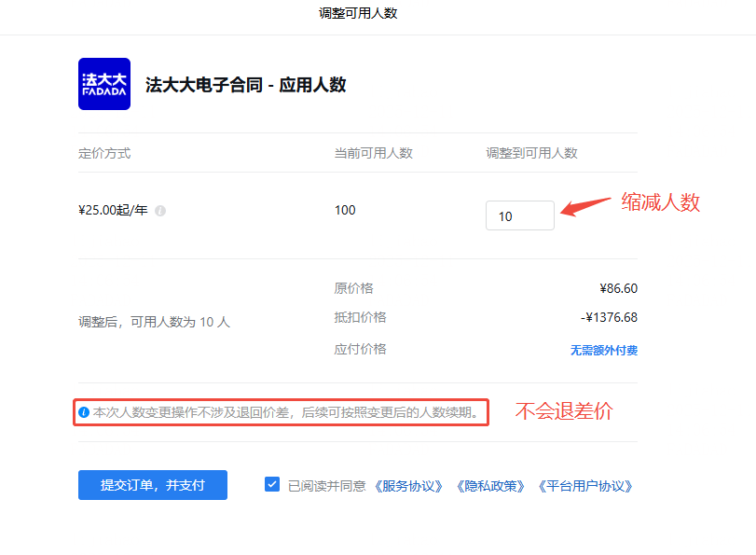Click the 调整到可用人数 input field showing 10
This screenshot has width=756, height=555.
[520, 215]
